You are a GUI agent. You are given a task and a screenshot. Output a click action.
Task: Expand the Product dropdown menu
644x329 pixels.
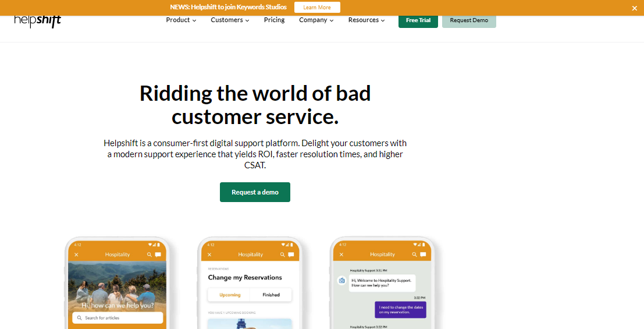(181, 20)
